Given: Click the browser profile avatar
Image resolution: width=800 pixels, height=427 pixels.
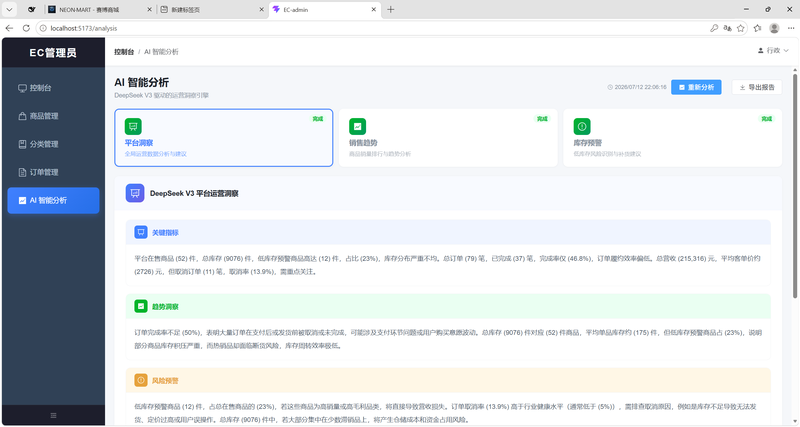Looking at the screenshot, I should 774,28.
